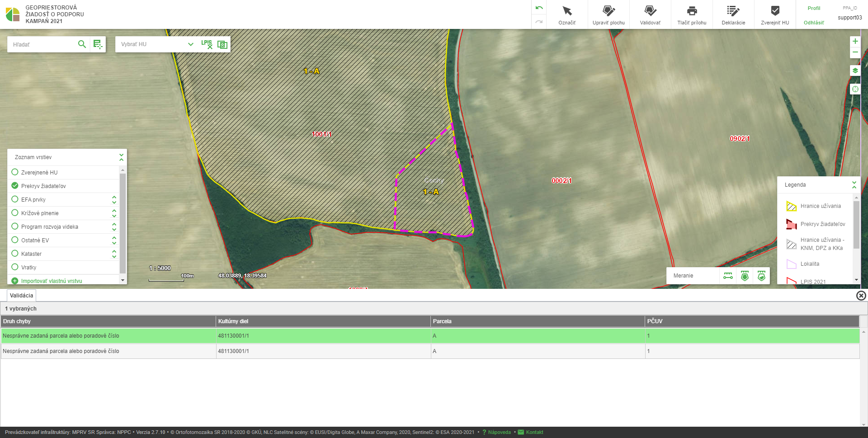Open the Vybrať HU dropdown
Viewport: 868px width, 438px height.
(x=157, y=44)
